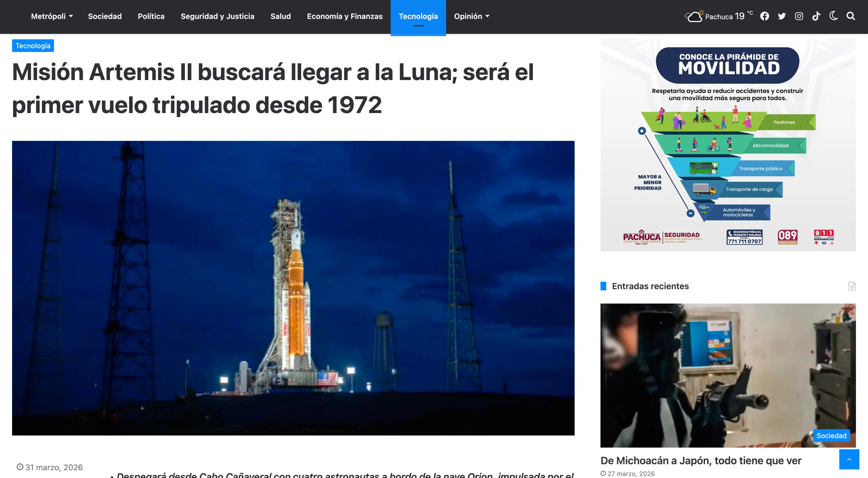The width and height of the screenshot is (868, 478).
Task: Click the clock icon next to 31 marzo
Action: (x=20, y=467)
